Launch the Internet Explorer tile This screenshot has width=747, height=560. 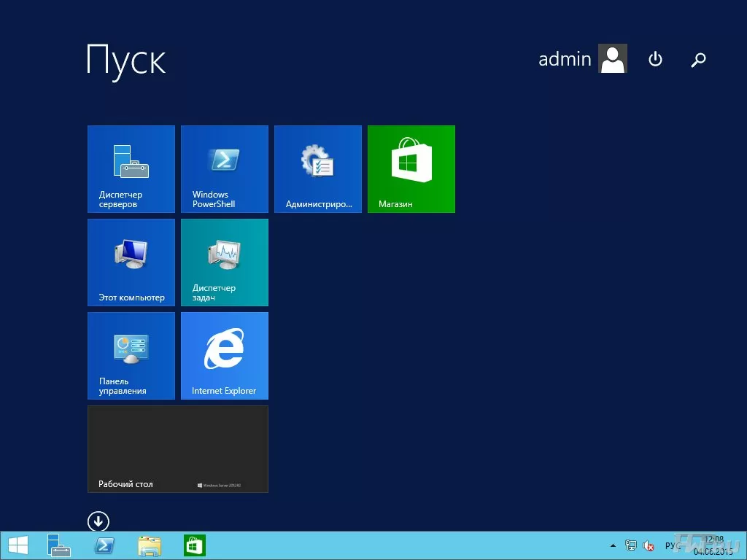pos(225,356)
